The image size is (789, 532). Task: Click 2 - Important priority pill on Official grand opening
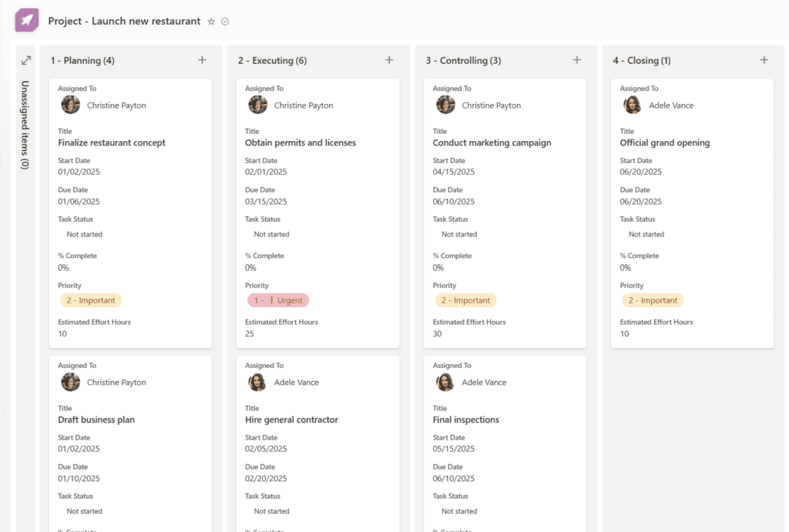(653, 300)
